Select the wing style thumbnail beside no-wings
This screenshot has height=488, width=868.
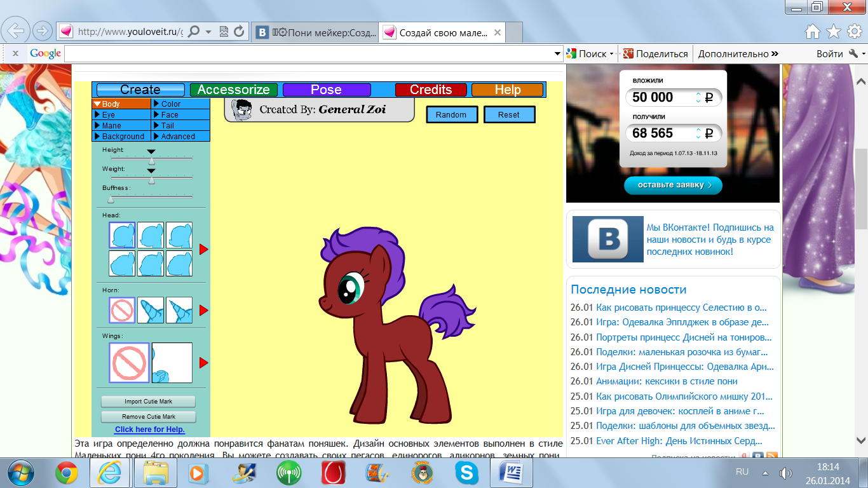point(172,363)
